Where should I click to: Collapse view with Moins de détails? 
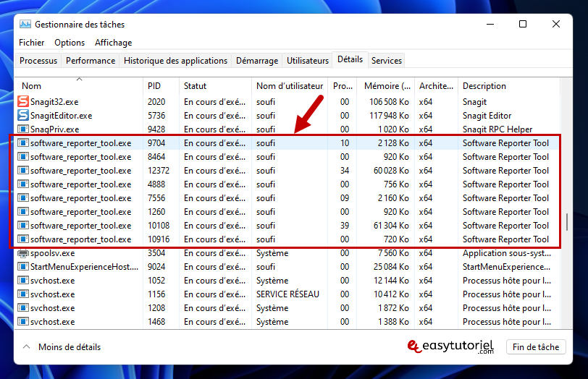coord(62,347)
